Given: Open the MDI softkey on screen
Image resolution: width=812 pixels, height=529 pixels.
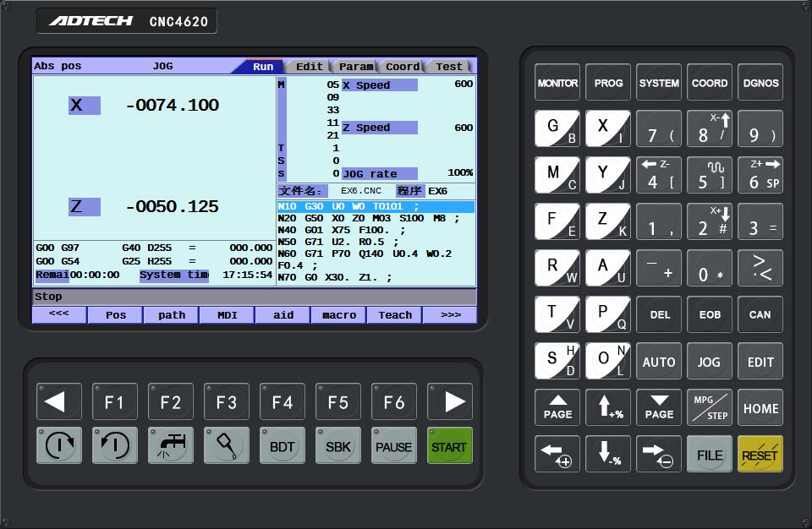Looking at the screenshot, I should point(227,314).
